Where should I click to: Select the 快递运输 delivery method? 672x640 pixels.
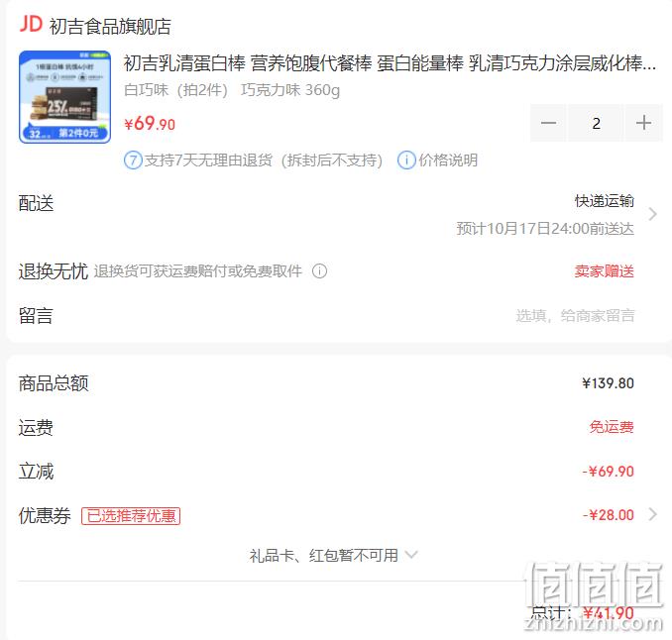[605, 201]
